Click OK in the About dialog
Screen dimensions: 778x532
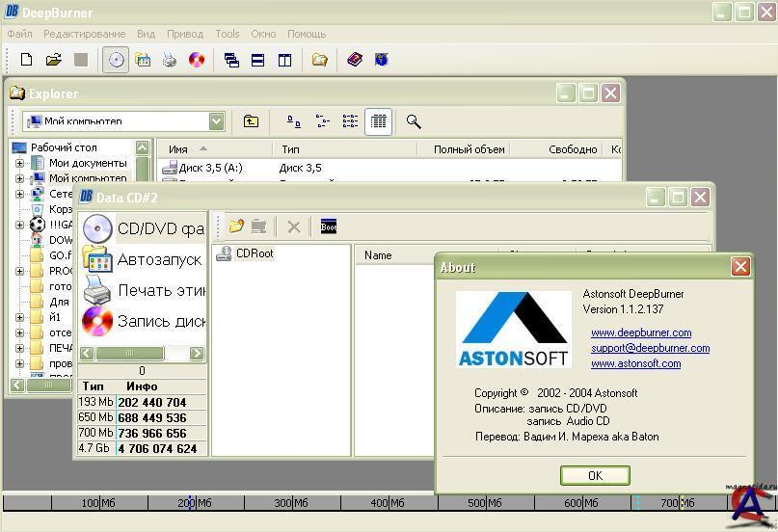[x=595, y=475]
